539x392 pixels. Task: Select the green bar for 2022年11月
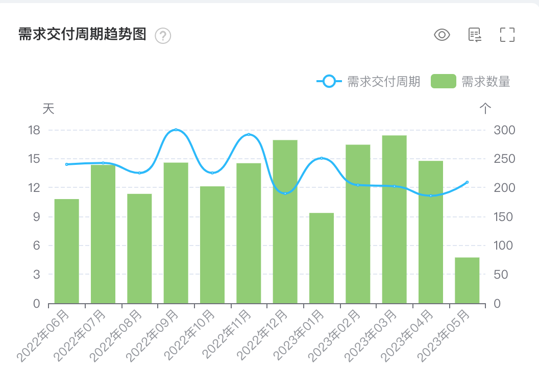pos(249,233)
